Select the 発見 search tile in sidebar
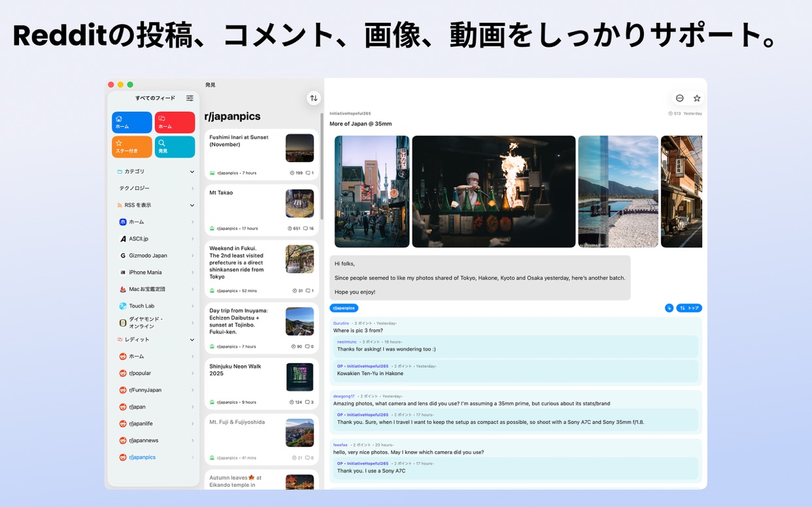The width and height of the screenshot is (812, 507). (175, 146)
